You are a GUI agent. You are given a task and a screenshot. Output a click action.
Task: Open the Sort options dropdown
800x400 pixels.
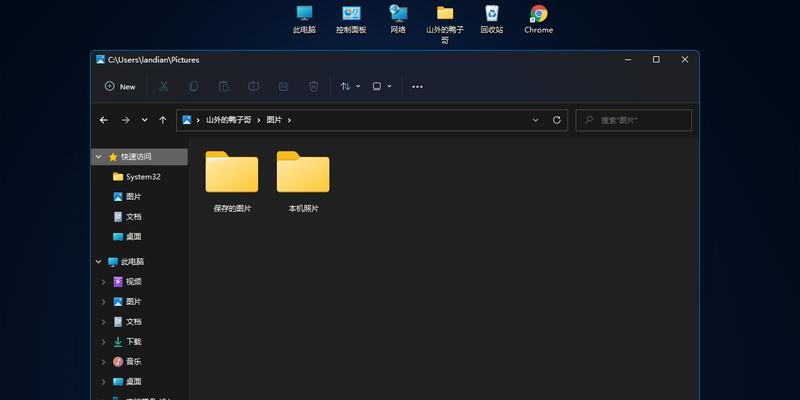click(351, 87)
